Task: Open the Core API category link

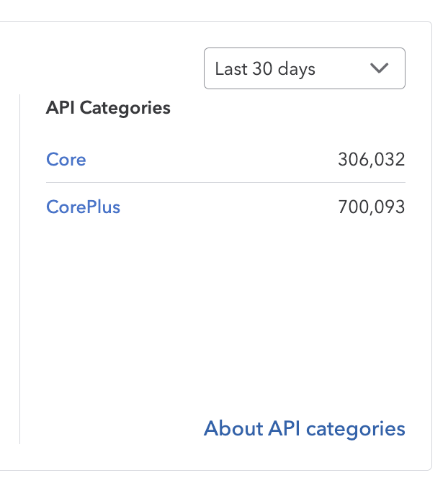Action: click(x=66, y=159)
